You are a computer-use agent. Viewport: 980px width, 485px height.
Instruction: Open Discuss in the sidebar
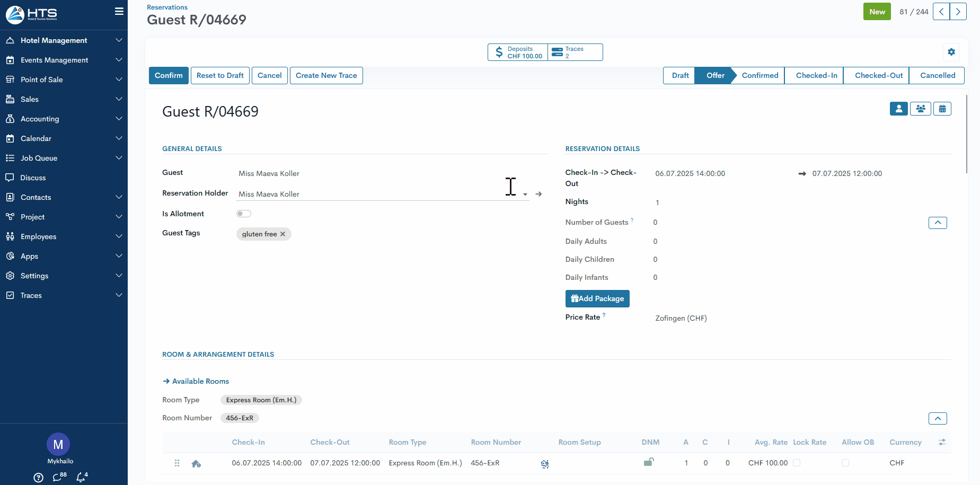tap(33, 178)
